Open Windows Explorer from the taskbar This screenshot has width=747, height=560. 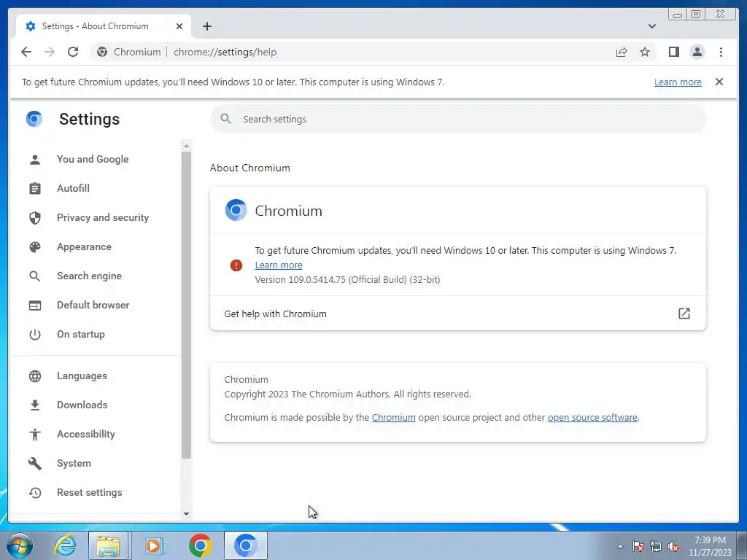coord(108,545)
